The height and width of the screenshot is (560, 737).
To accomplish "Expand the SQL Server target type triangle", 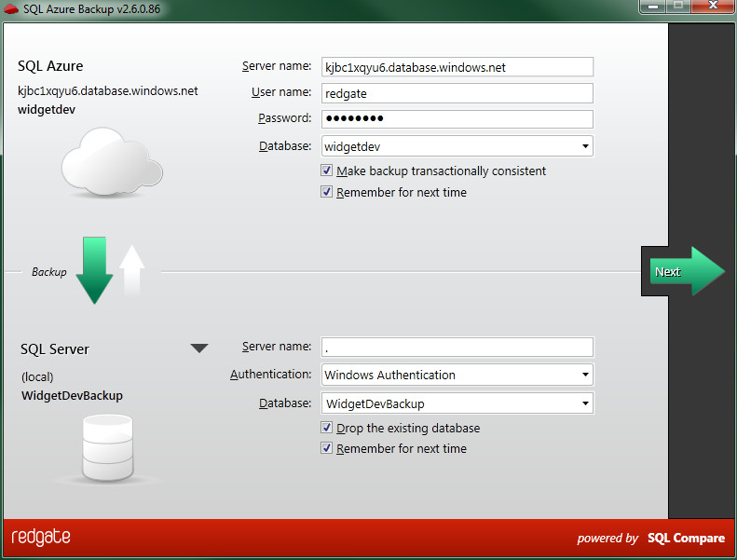I will 199,348.
